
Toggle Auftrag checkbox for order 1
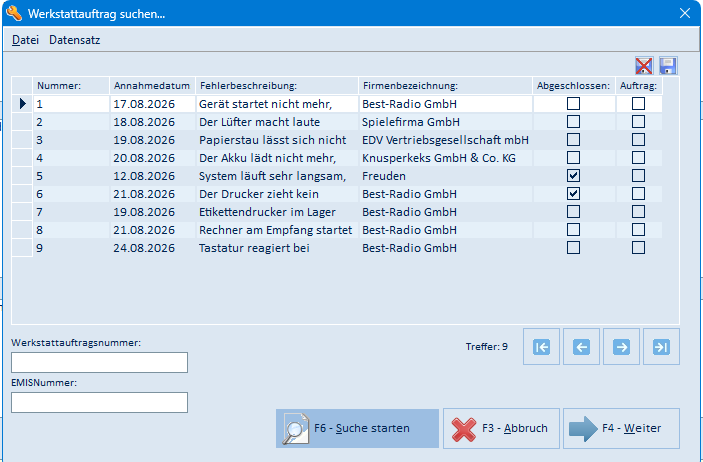tap(638, 104)
